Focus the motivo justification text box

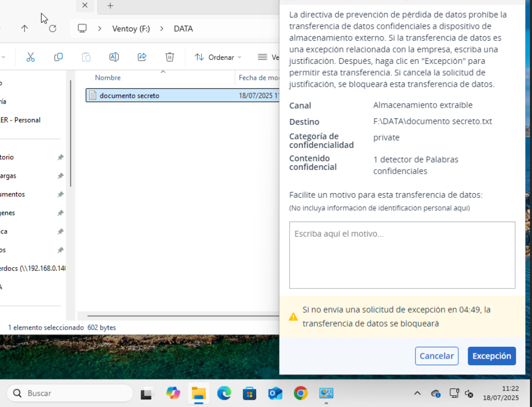point(402,255)
